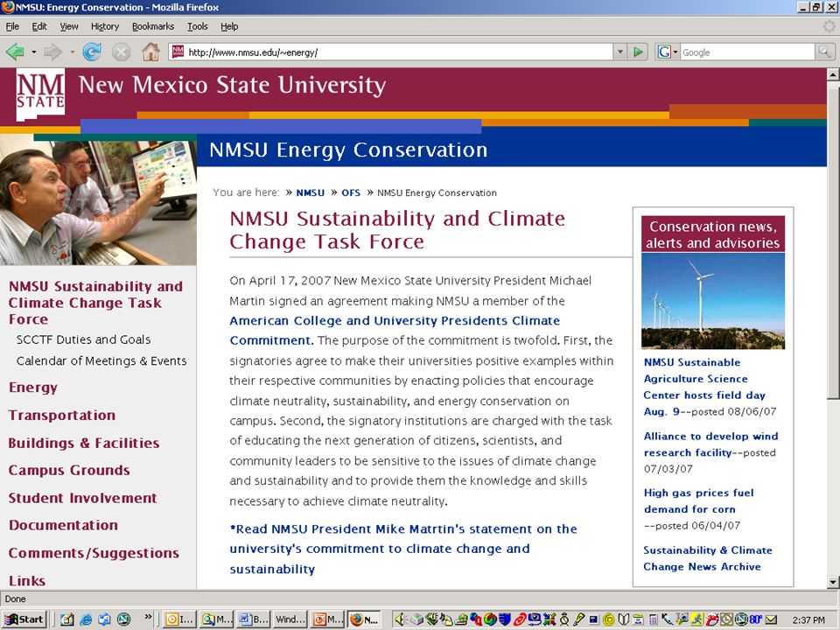Launch Netscape from quick launch
This screenshot has height=630, width=840.
(x=123, y=619)
